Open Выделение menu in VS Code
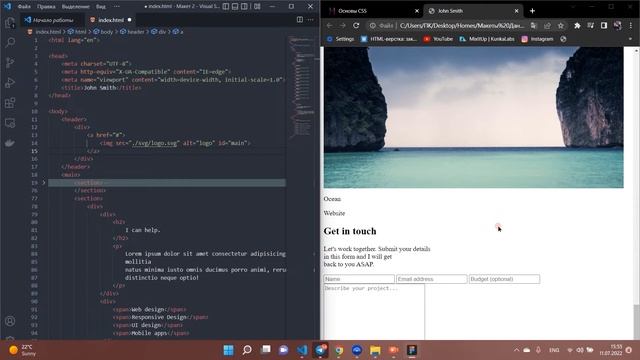The height and width of the screenshot is (360, 640). click(x=76, y=7)
